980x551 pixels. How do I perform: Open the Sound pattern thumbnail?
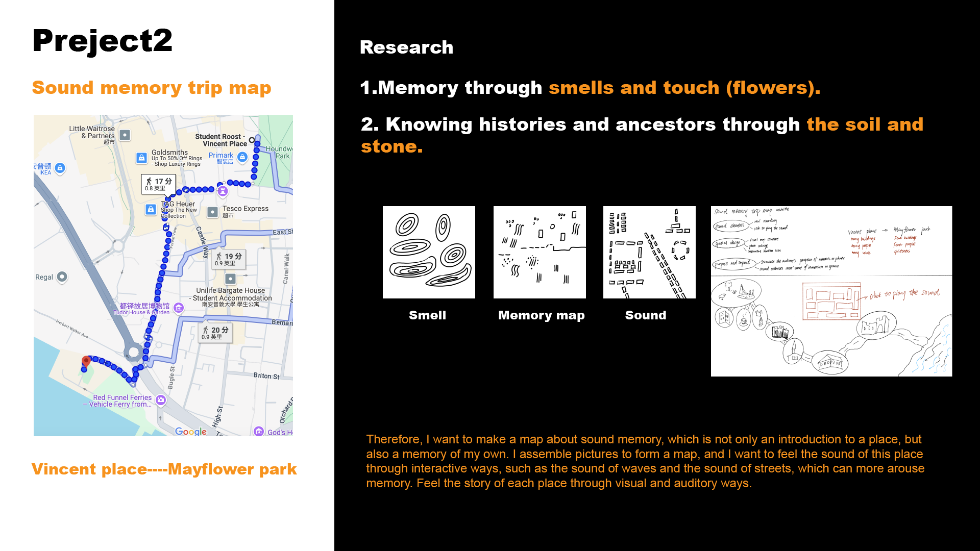[649, 252]
